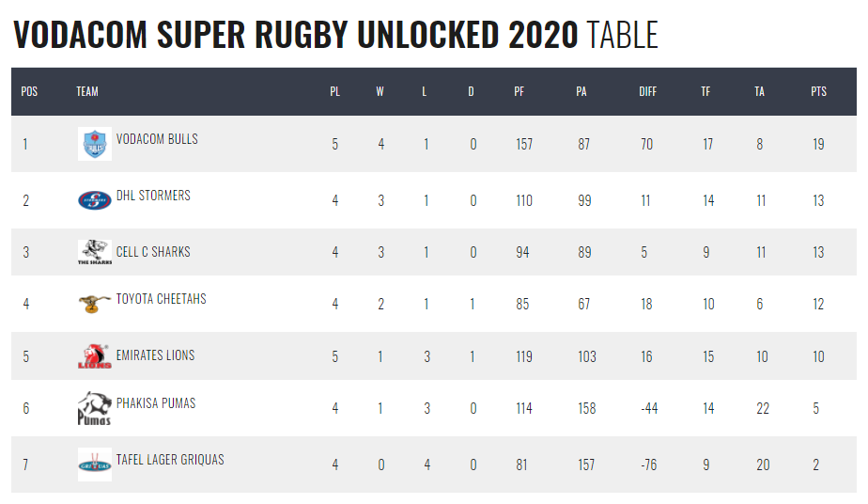Click the Phakisa Pumas team name

(155, 403)
